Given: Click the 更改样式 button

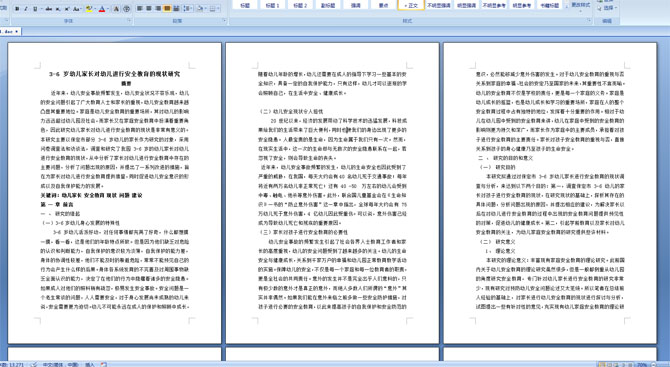Looking at the screenshot, I should [x=580, y=5].
